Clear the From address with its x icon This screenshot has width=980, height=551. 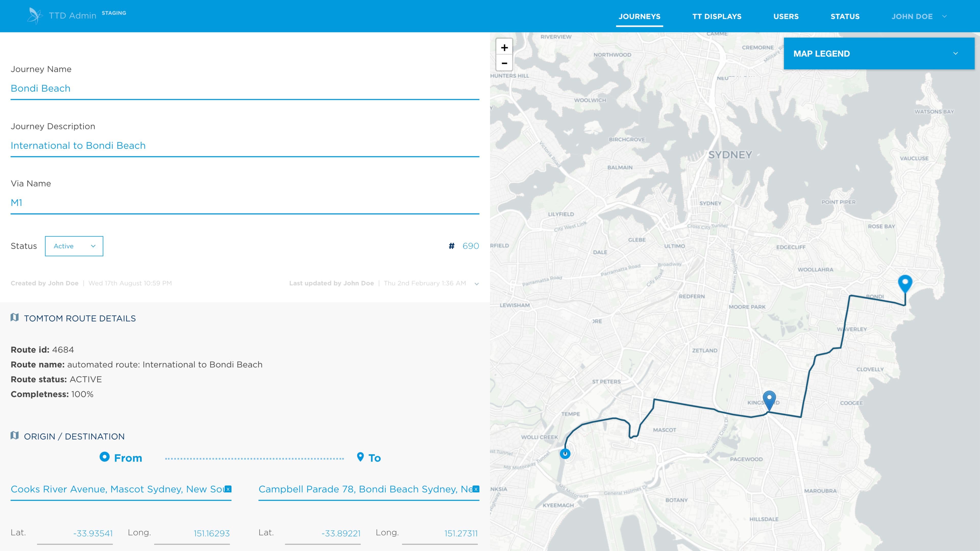click(228, 489)
